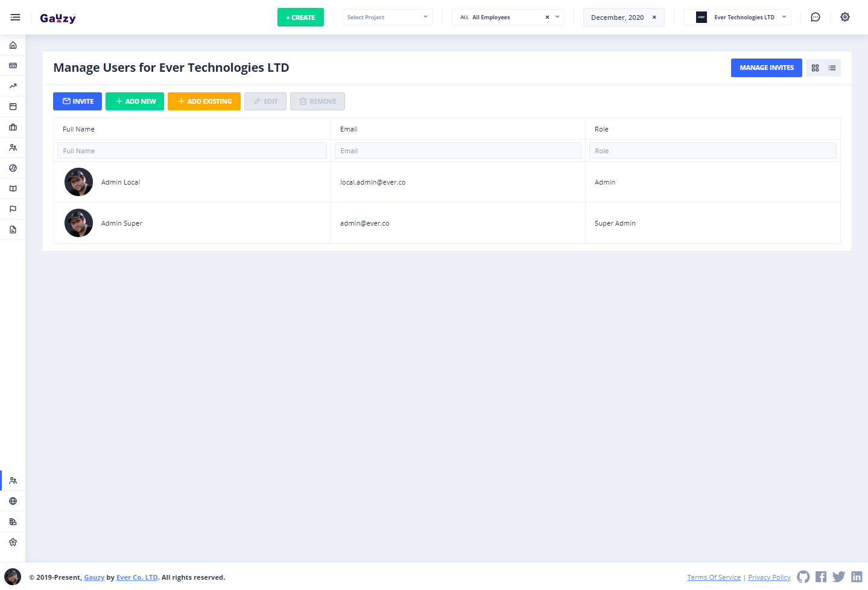
Task: Switch to table list view
Action: tap(832, 68)
